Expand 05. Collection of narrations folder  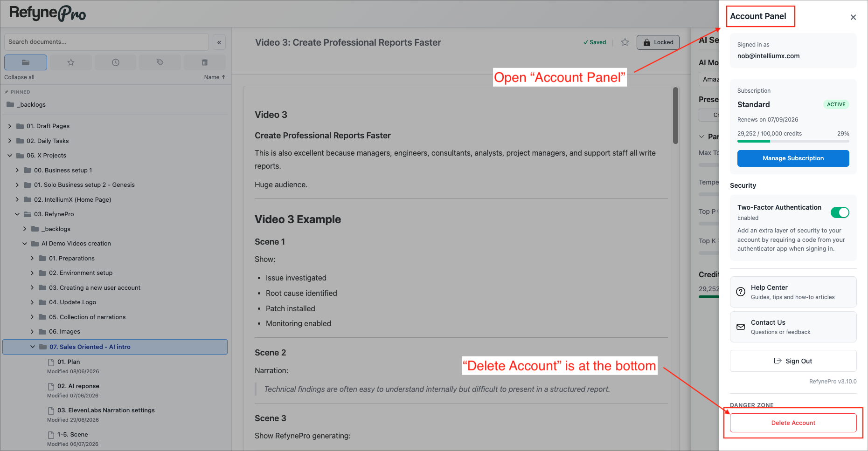tap(32, 317)
